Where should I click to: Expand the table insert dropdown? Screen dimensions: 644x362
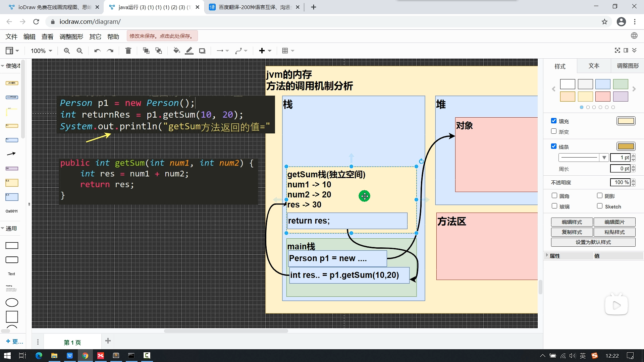click(288, 51)
